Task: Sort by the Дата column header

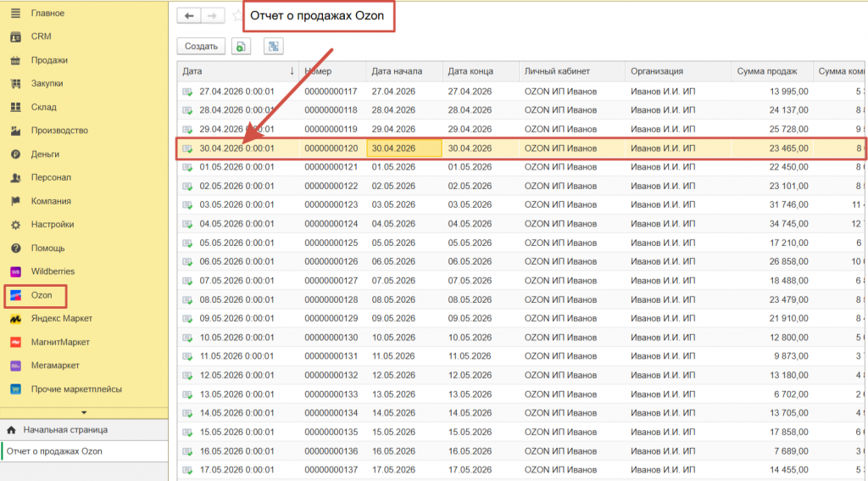Action: click(x=238, y=71)
